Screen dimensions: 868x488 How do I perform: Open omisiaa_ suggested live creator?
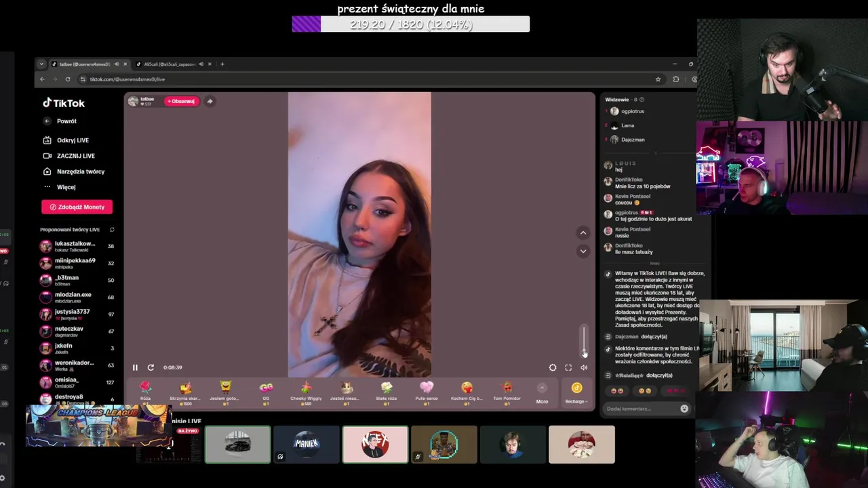pyautogui.click(x=77, y=382)
